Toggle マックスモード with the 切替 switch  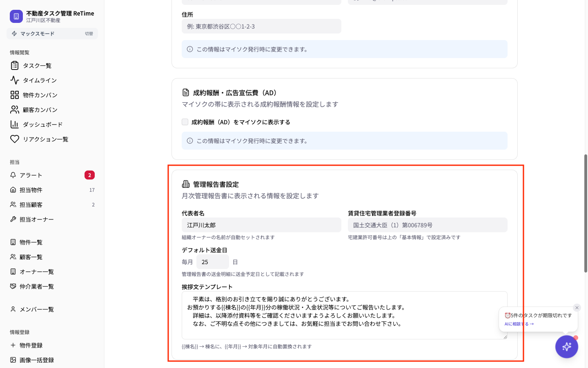pos(89,34)
